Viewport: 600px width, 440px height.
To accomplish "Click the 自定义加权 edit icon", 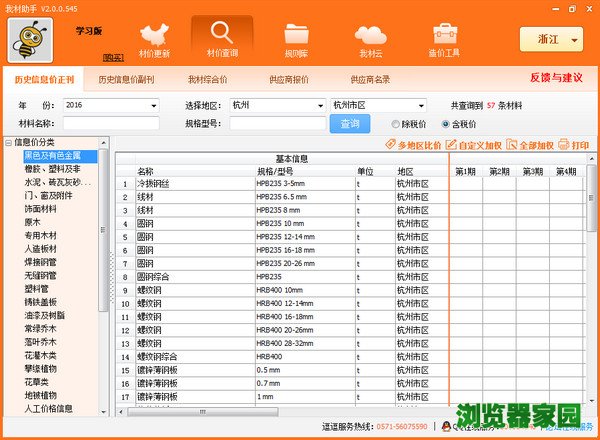I will coord(450,145).
